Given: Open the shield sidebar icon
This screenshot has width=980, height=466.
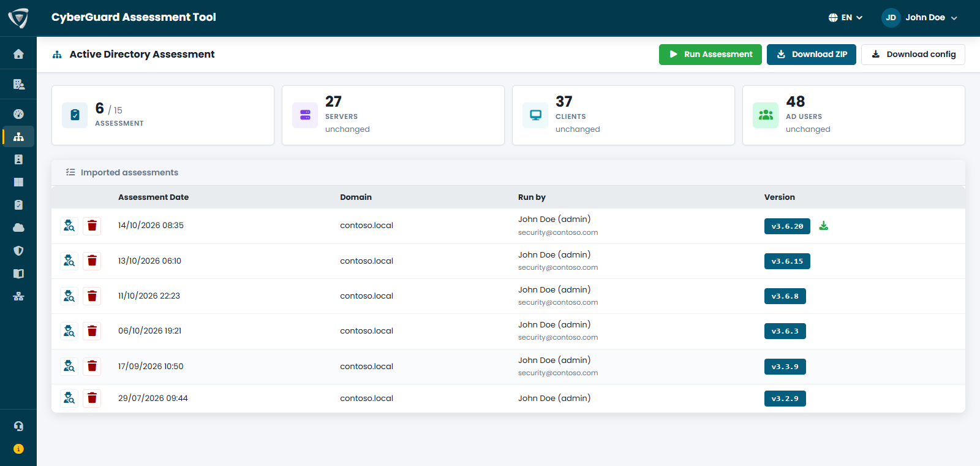Looking at the screenshot, I should (18, 251).
